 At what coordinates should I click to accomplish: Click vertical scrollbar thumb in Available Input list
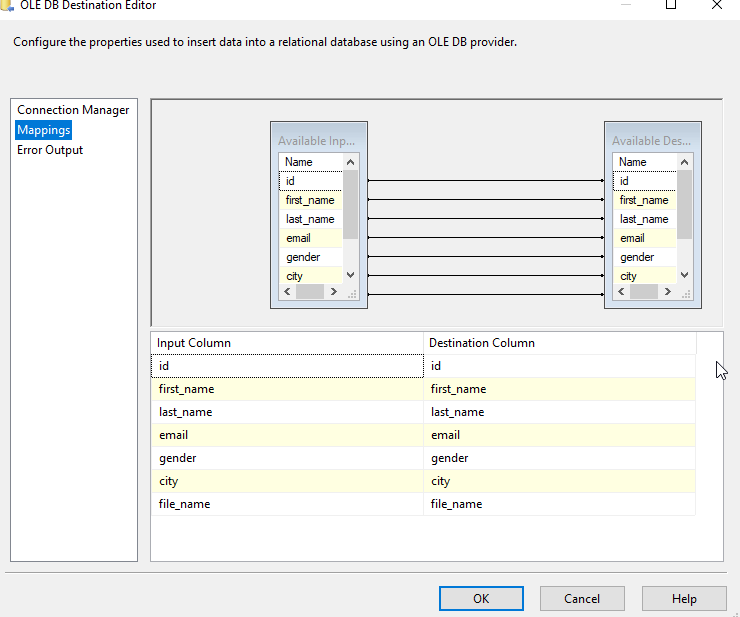[x=350, y=204]
